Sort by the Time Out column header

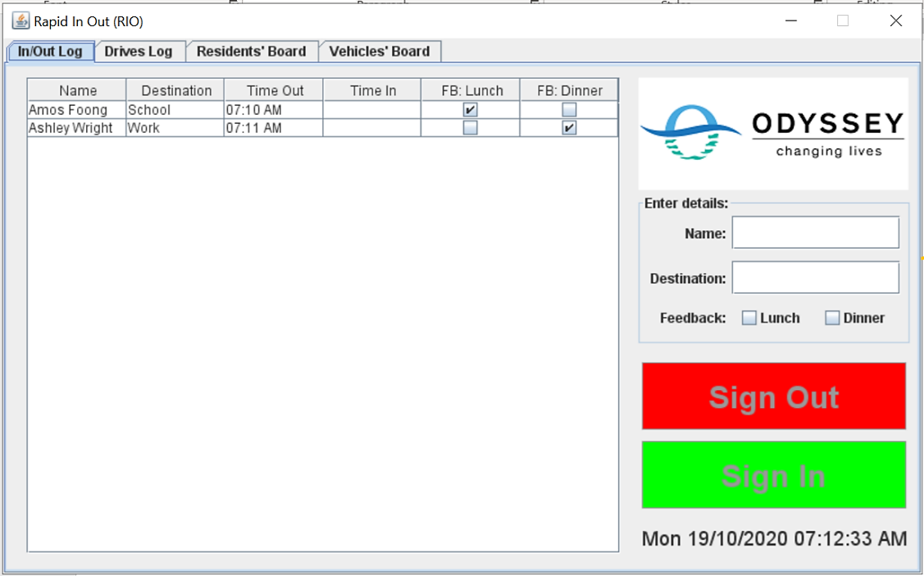[274, 90]
